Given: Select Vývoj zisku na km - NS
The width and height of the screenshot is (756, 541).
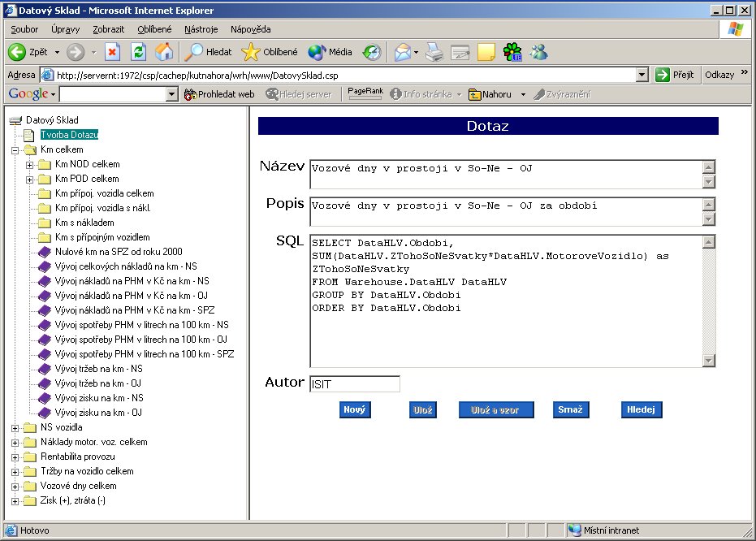Looking at the screenshot, I should [99, 398].
